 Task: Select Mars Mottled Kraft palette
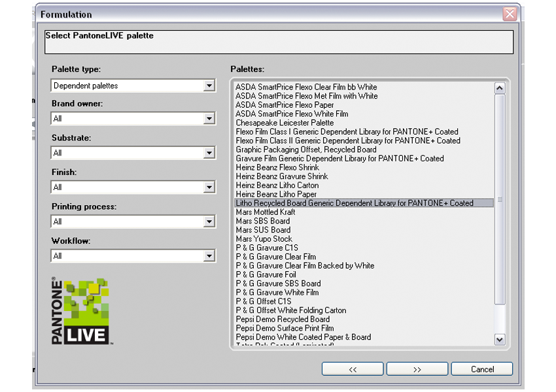point(266,212)
